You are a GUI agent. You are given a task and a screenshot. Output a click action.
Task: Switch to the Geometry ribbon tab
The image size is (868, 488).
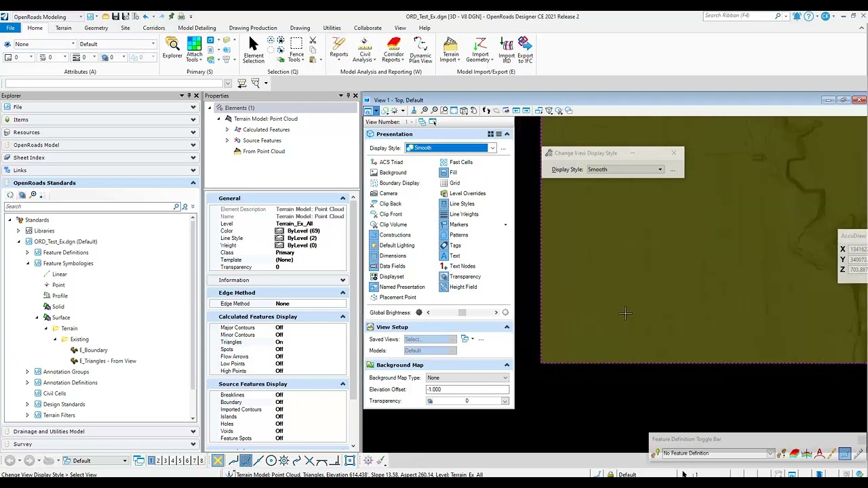[x=96, y=28]
